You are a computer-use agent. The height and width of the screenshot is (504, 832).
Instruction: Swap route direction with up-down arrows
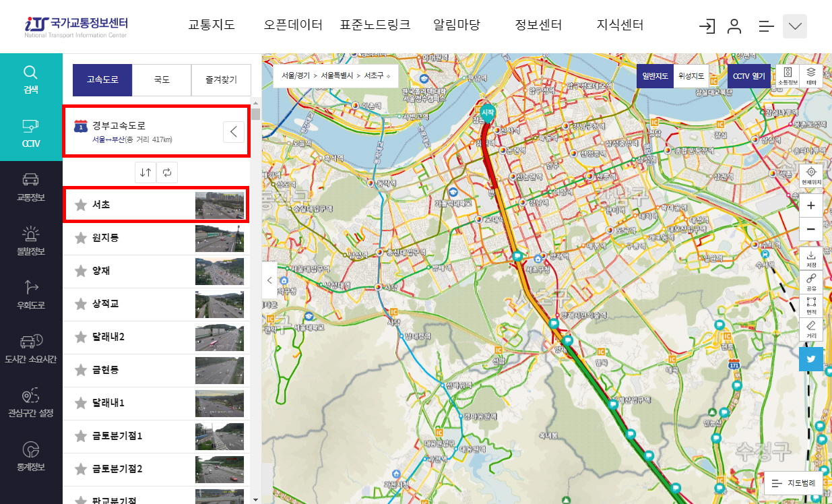[146, 172]
